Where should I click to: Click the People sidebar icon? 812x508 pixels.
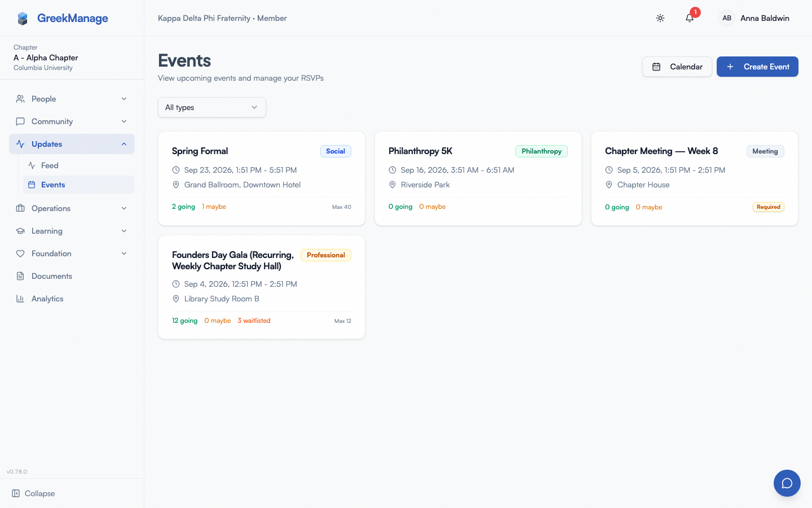[20, 99]
